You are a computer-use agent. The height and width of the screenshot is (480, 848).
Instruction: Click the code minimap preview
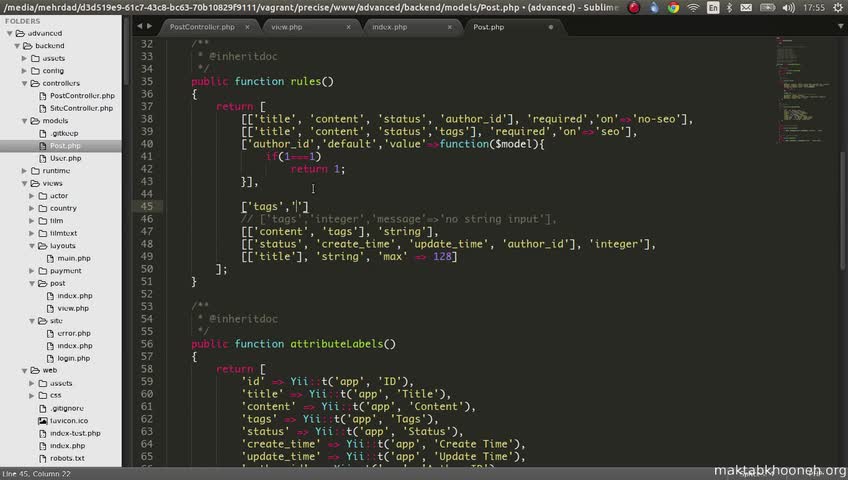(x=799, y=90)
